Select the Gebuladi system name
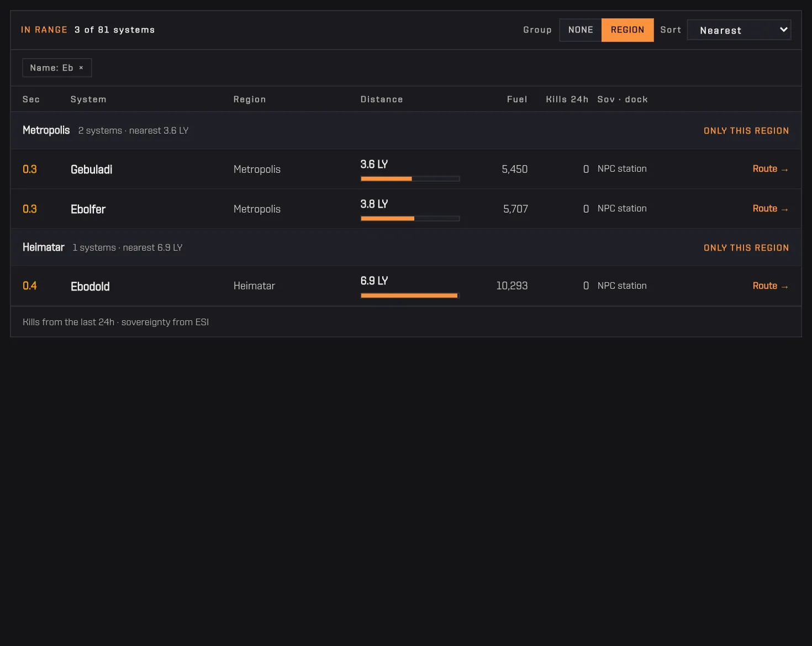The height and width of the screenshot is (646, 812). (92, 170)
